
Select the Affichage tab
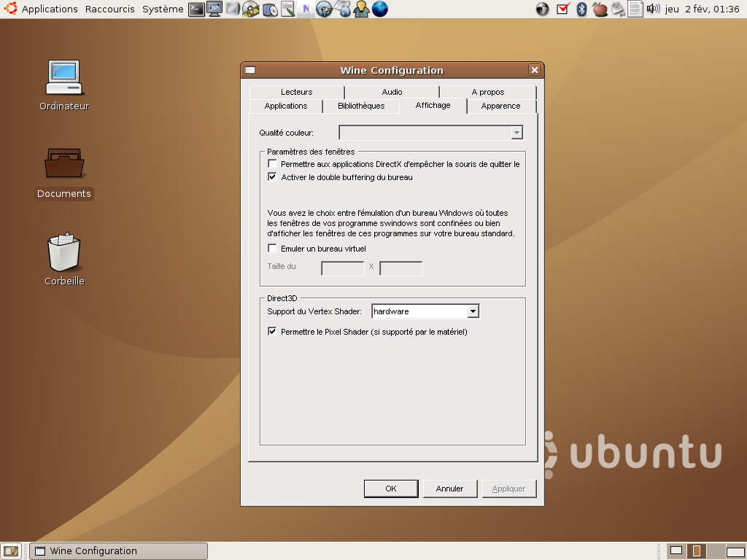click(x=433, y=105)
